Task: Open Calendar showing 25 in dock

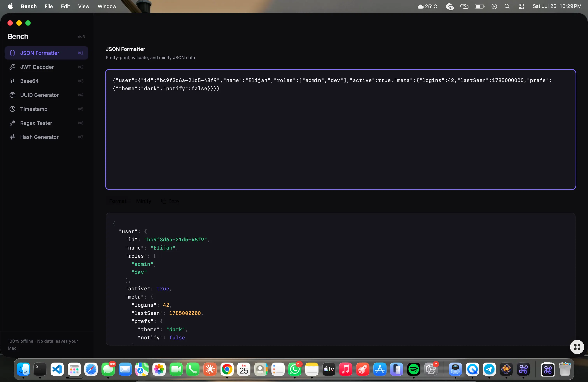Action: tap(244, 369)
